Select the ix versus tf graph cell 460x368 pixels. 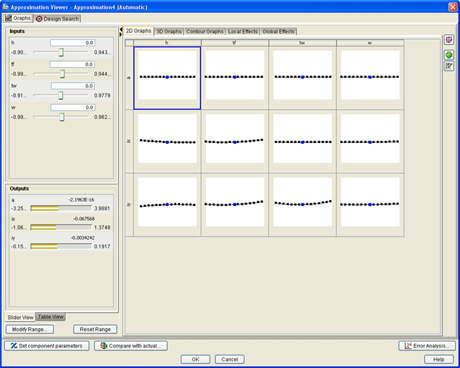click(x=235, y=141)
